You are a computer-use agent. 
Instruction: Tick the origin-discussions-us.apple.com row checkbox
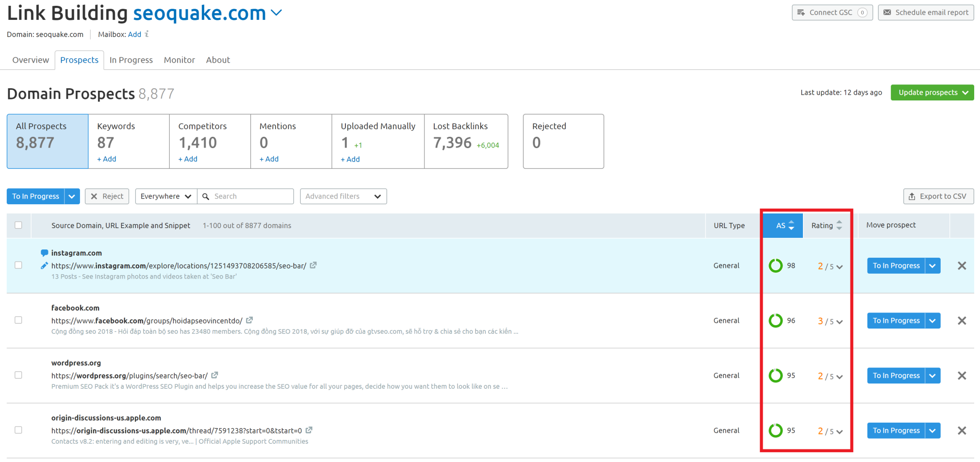click(18, 430)
